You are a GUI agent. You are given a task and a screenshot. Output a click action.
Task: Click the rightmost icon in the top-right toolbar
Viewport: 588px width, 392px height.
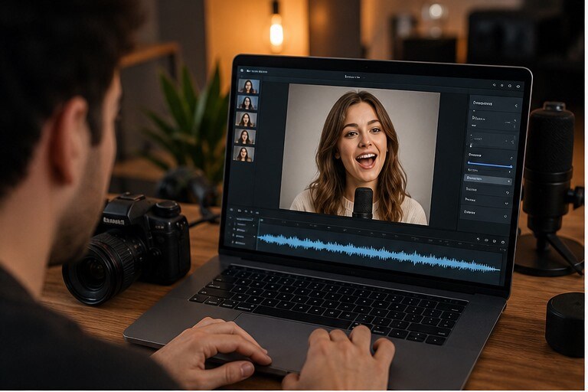[518, 87]
